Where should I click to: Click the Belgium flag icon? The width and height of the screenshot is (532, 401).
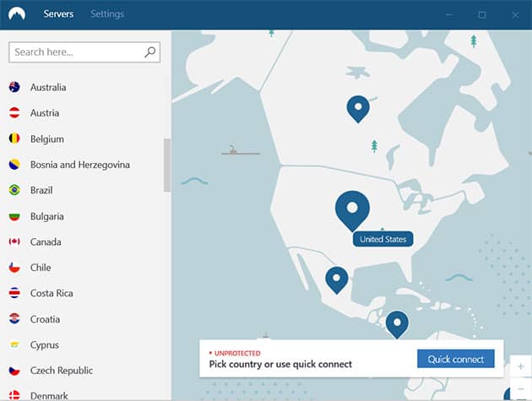(14, 138)
